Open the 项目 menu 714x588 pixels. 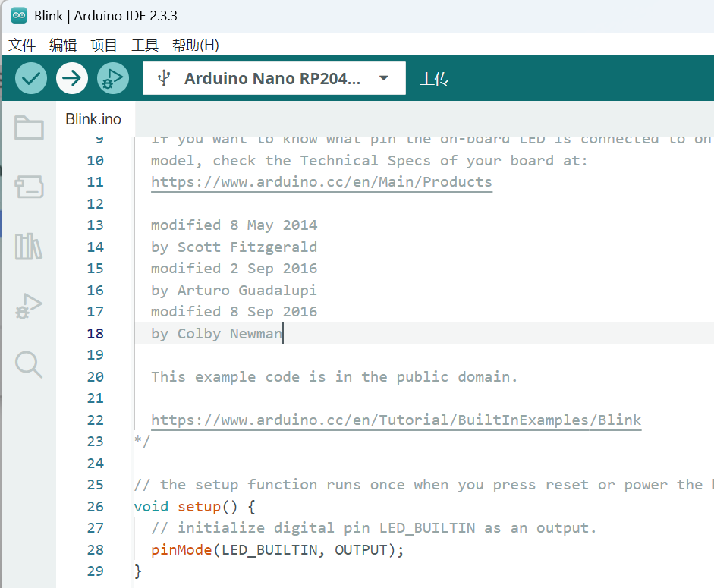pos(104,45)
